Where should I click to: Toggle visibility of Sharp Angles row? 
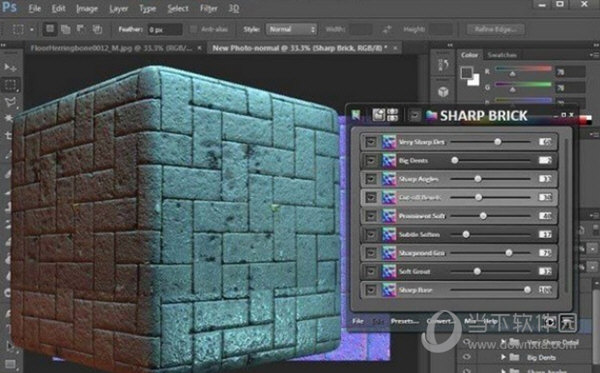tap(370, 179)
